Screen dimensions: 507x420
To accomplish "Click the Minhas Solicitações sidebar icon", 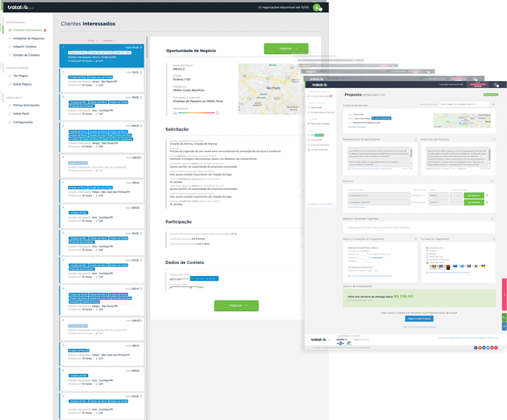I will pos(10,105).
